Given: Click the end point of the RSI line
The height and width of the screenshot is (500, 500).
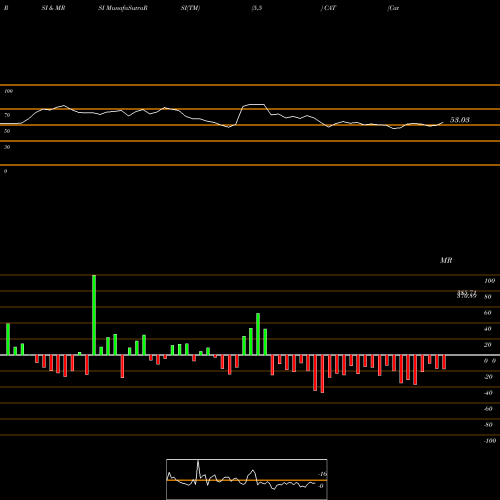Looking at the screenshot, I should click(443, 122).
